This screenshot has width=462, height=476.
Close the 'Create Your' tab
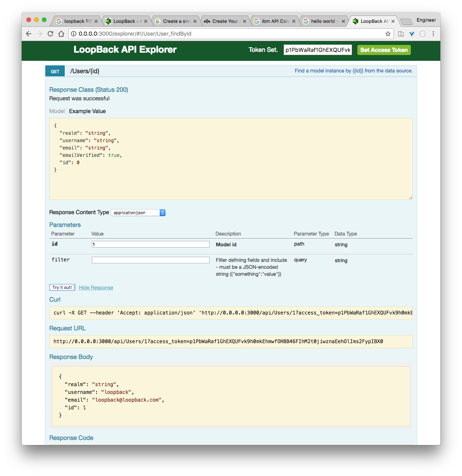pos(245,21)
